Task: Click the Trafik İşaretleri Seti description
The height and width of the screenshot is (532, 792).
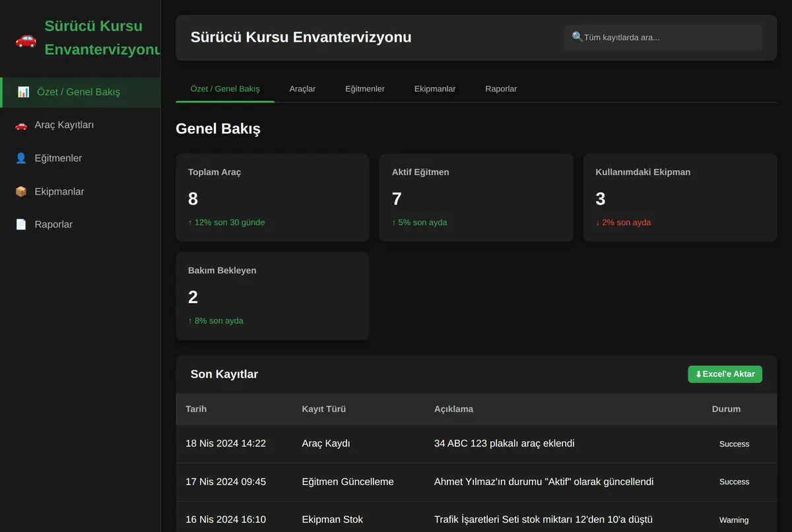Action: pos(543,519)
